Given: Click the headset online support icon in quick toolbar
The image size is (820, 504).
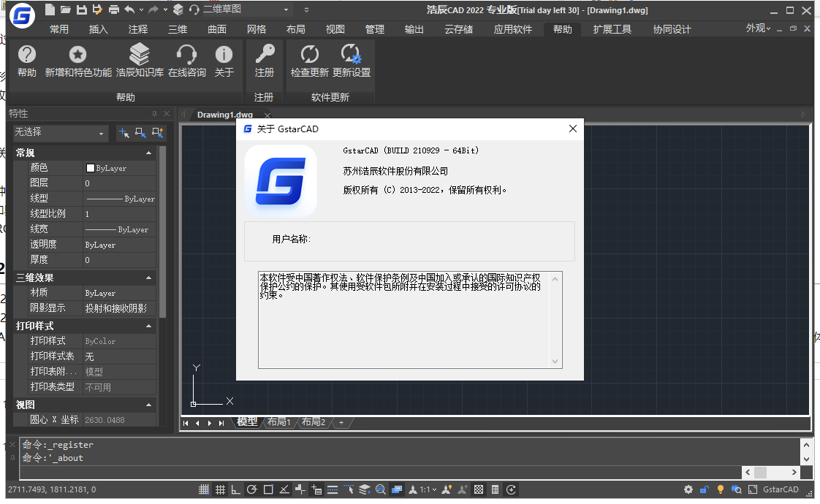Looking at the screenshot, I should (x=194, y=9).
